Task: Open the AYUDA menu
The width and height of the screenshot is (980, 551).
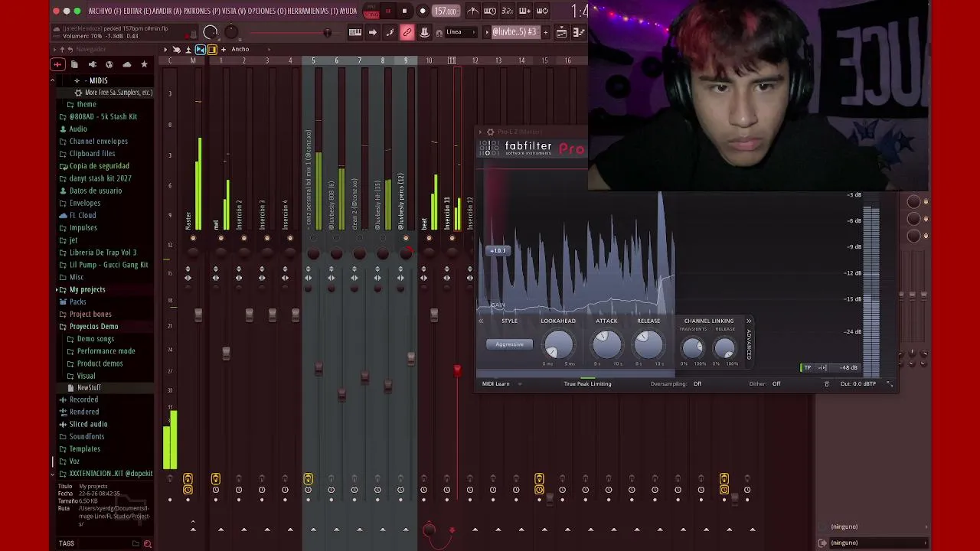Action: pos(348,11)
